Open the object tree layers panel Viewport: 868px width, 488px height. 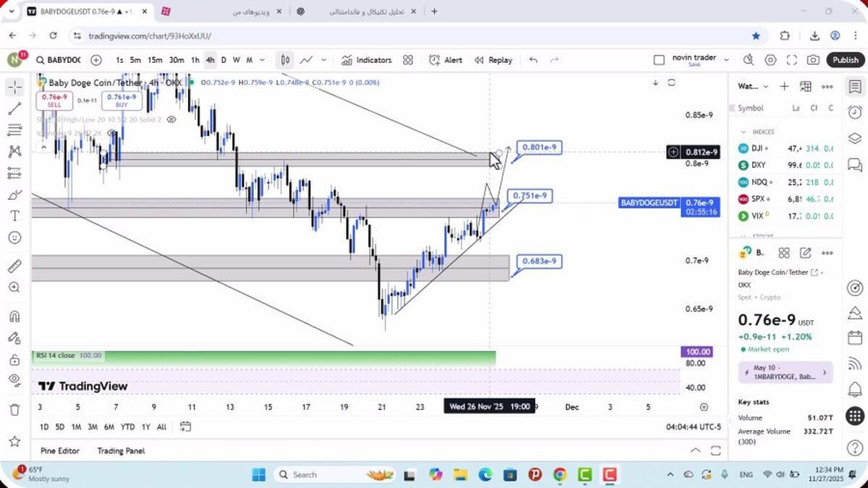point(854,138)
